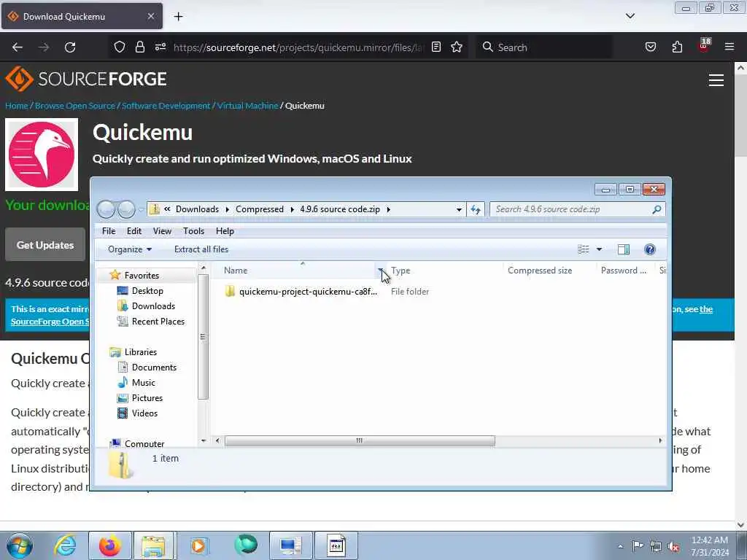
Task: Open Downloads in Favorites
Action: click(153, 306)
